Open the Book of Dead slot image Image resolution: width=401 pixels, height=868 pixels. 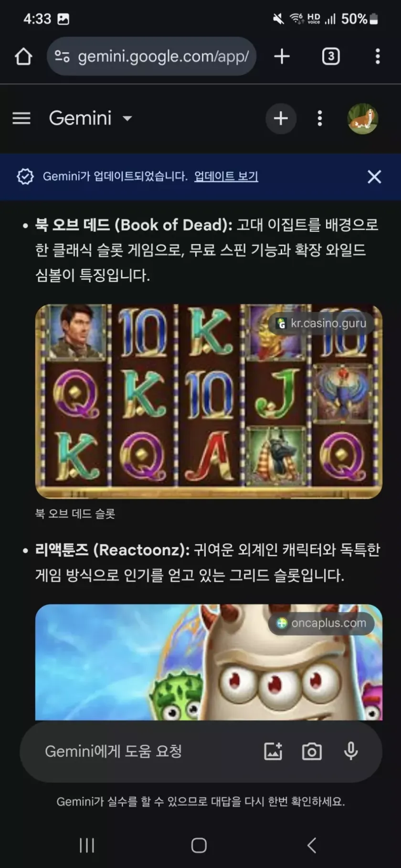point(209,402)
